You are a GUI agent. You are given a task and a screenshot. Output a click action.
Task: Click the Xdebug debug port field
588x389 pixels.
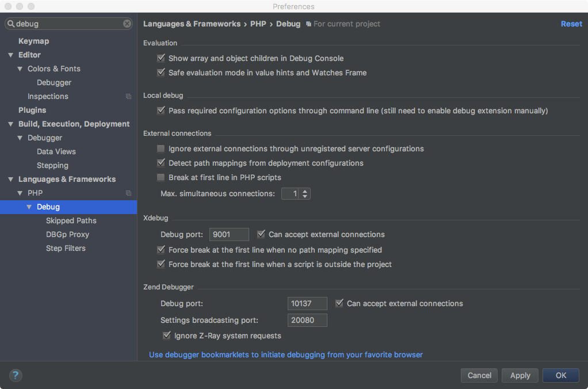[x=229, y=234]
